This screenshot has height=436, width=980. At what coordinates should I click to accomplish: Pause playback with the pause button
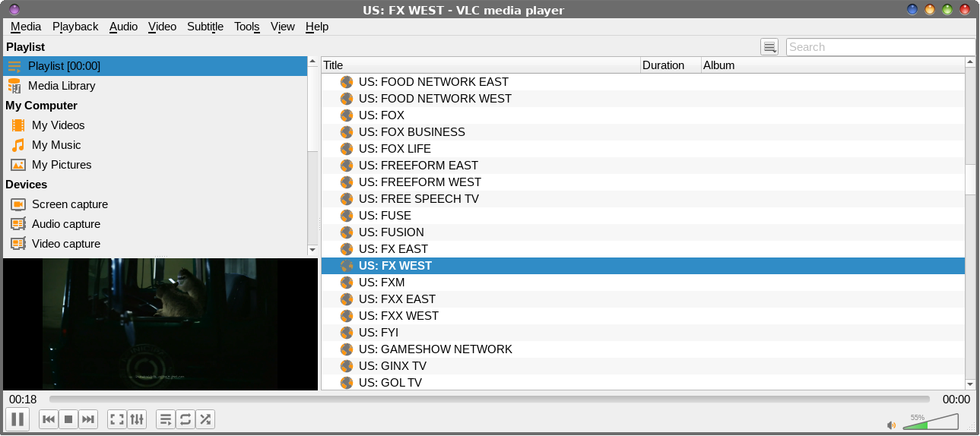(x=17, y=419)
